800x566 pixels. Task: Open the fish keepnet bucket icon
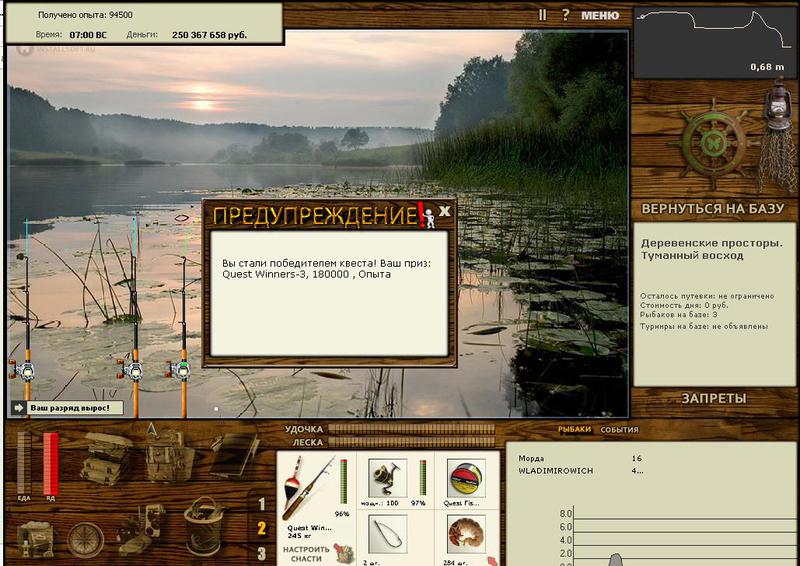tap(204, 526)
